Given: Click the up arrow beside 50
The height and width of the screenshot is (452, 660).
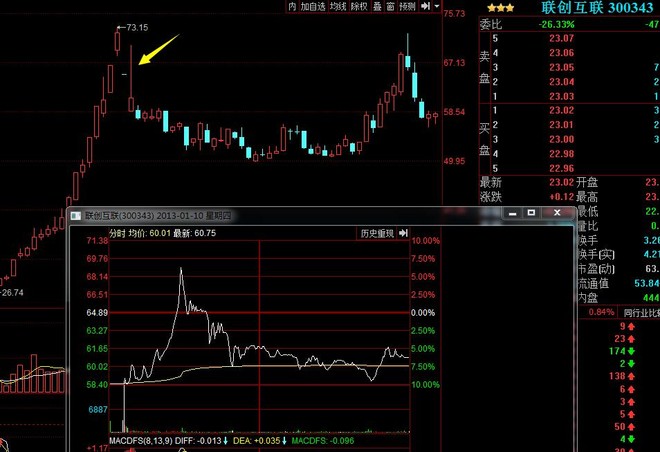Looking at the screenshot, I should [631, 426].
